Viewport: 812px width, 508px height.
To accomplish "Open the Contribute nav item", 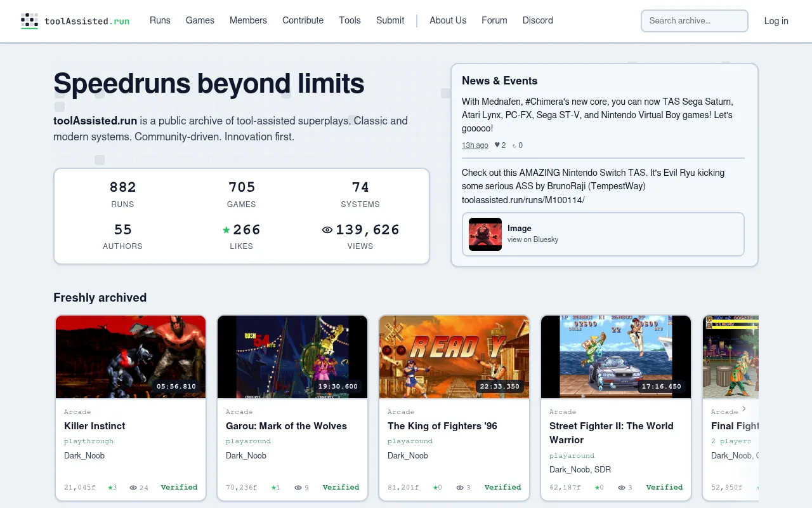I will point(303,20).
